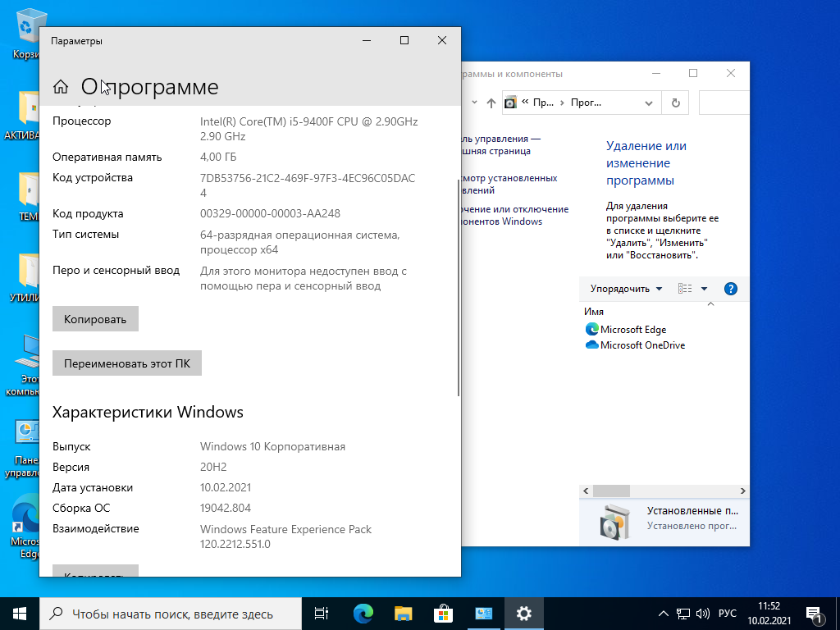Open File Explorer from the taskbar
The width and height of the screenshot is (840, 630).
(403, 614)
